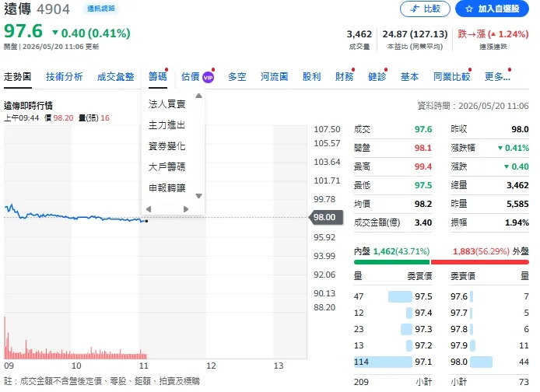Open the 財務 tab
Image resolution: width=540 pixels, height=392 pixels.
[x=345, y=76]
